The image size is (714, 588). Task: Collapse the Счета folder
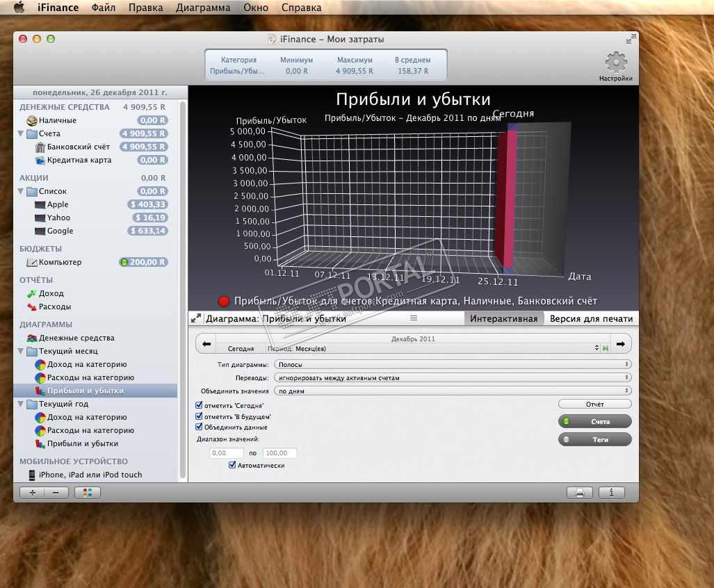click(20, 134)
